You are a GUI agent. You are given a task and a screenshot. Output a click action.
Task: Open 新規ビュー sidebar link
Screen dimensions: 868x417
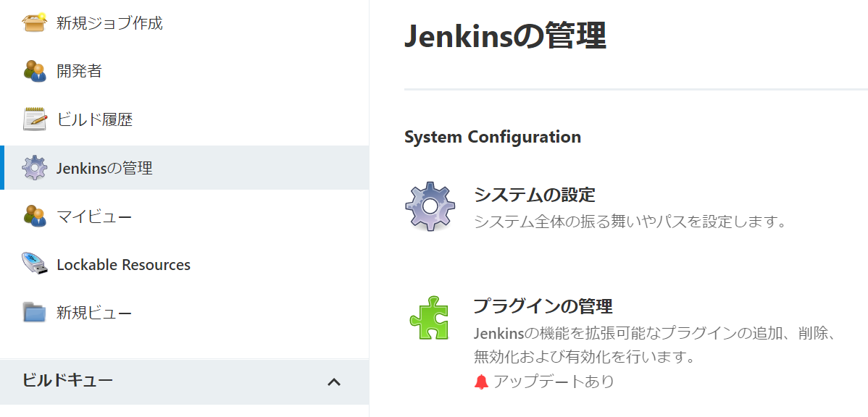(x=94, y=313)
